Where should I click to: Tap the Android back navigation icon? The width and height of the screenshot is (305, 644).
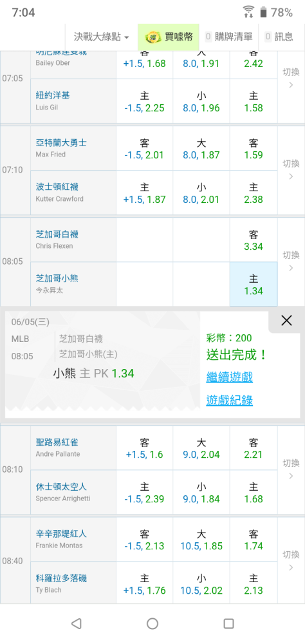(76, 623)
